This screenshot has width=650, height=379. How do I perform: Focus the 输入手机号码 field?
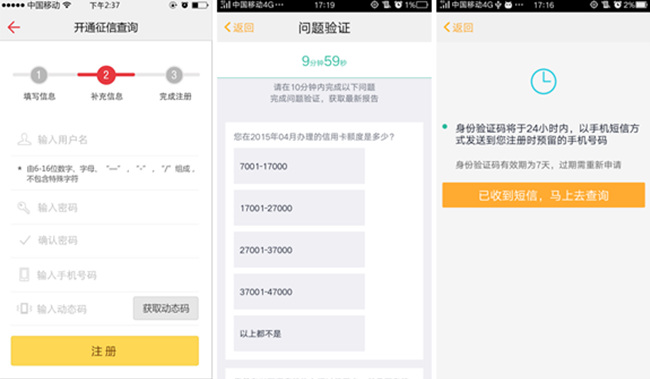[x=105, y=275]
